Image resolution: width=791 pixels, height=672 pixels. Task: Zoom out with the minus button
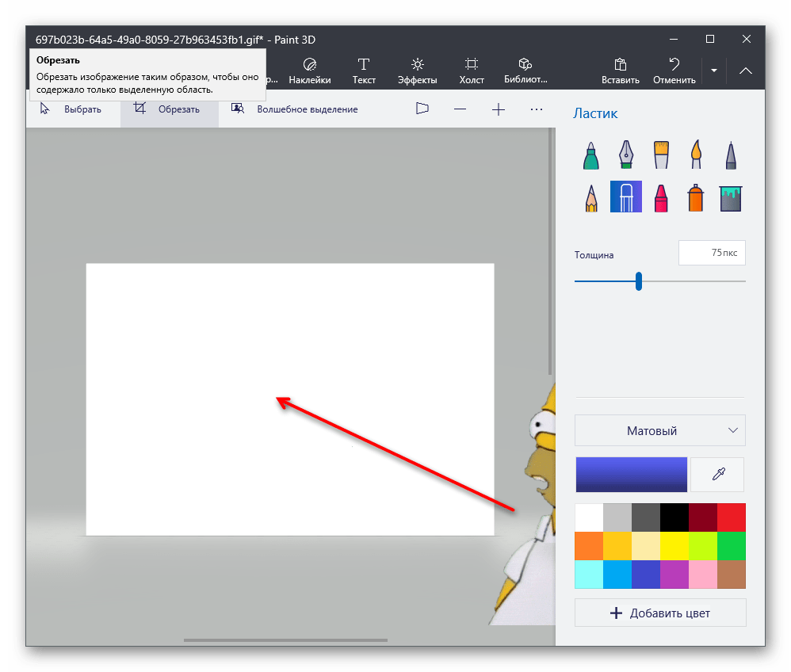(x=460, y=109)
